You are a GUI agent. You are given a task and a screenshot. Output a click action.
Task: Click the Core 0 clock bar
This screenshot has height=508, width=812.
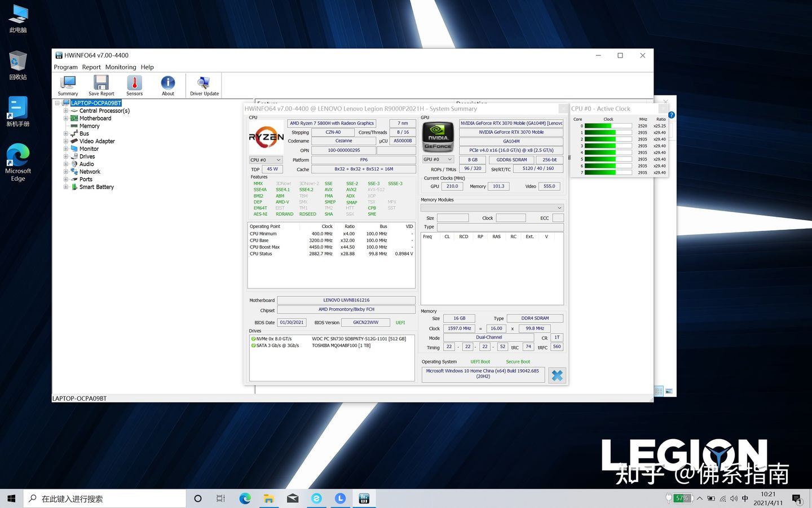[608, 126]
